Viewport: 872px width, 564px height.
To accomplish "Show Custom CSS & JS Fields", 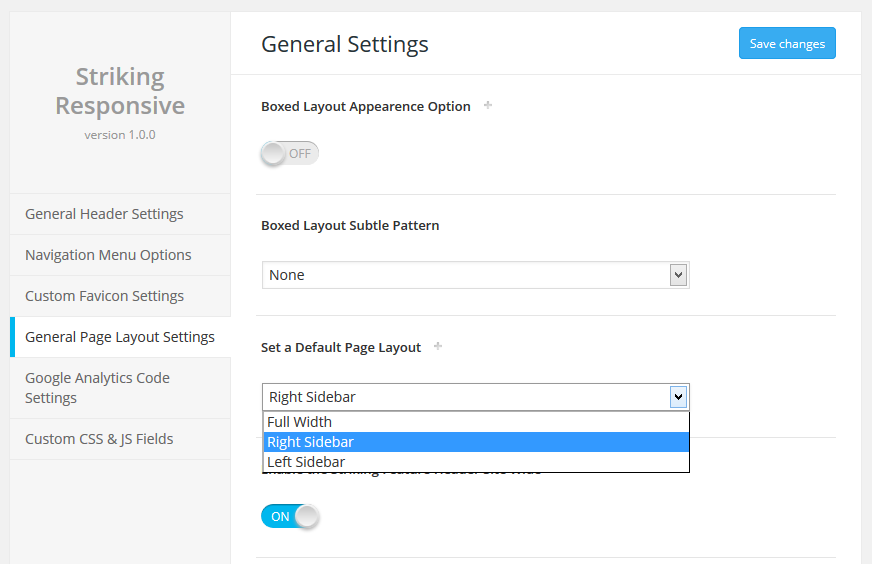I will [x=99, y=439].
